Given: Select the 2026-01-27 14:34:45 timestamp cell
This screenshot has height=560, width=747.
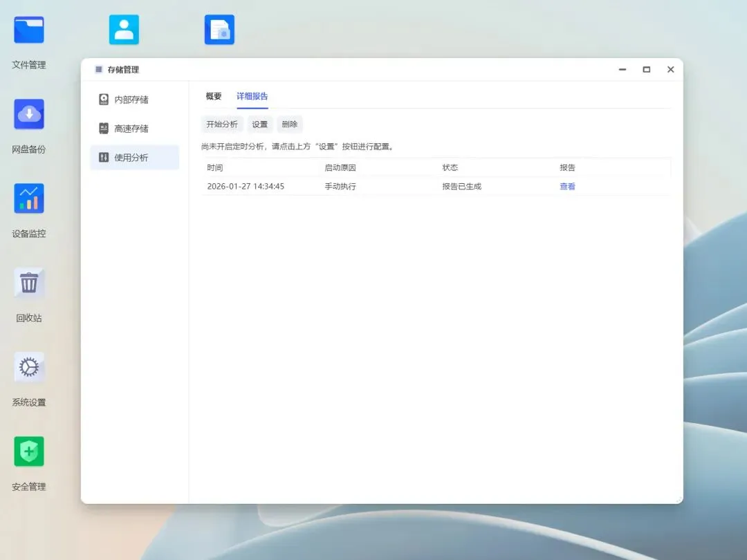Looking at the screenshot, I should click(246, 186).
